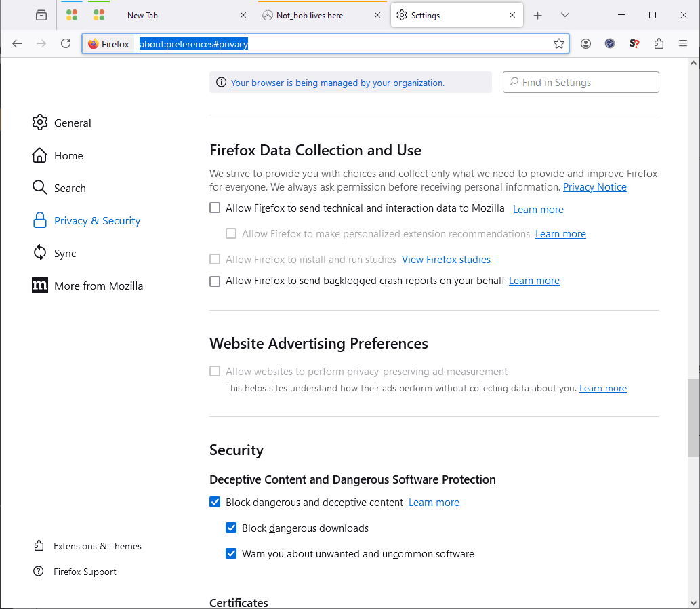
Task: Open the Privacy Notice link
Action: pos(595,187)
